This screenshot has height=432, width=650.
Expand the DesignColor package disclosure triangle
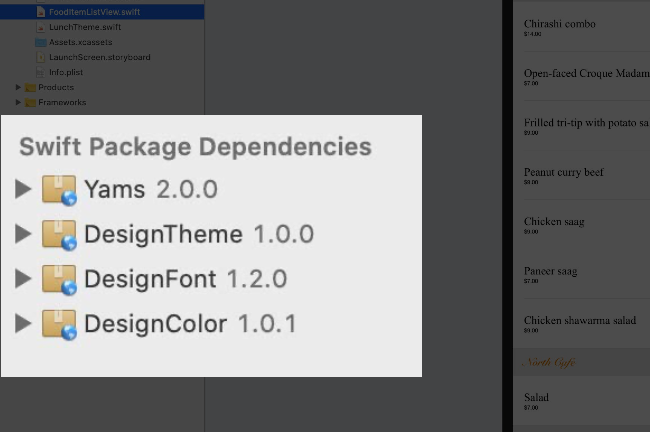23,323
